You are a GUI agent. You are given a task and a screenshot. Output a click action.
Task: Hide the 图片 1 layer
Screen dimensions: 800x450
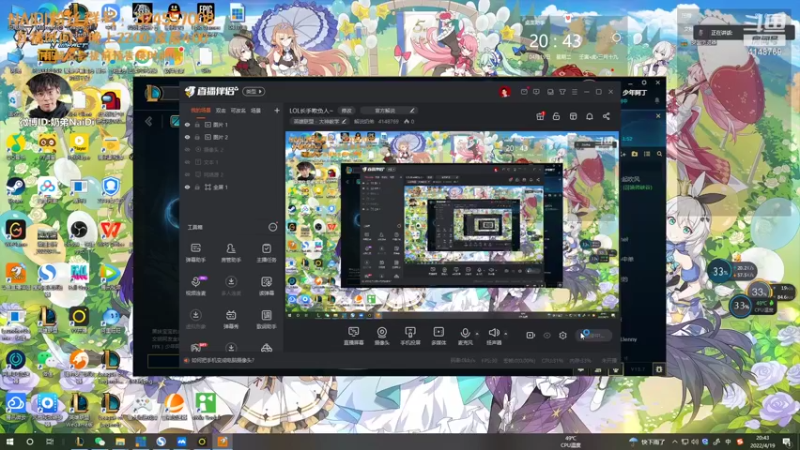[187, 124]
